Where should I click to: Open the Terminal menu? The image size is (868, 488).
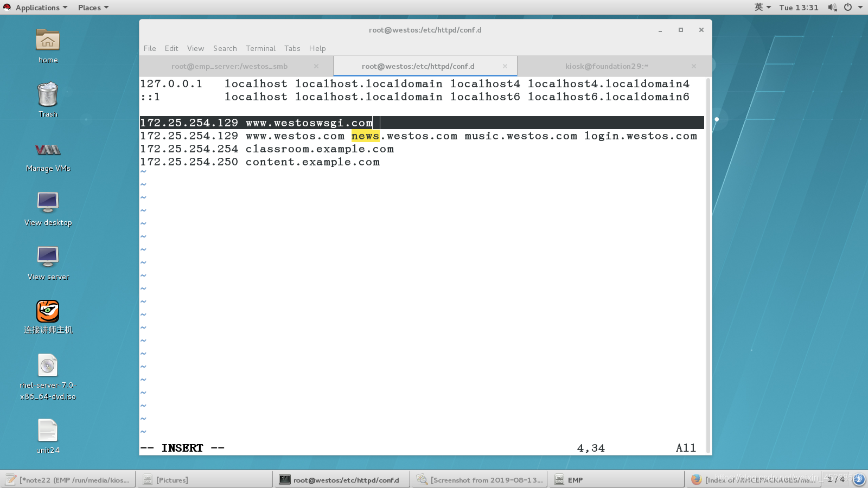click(260, 48)
